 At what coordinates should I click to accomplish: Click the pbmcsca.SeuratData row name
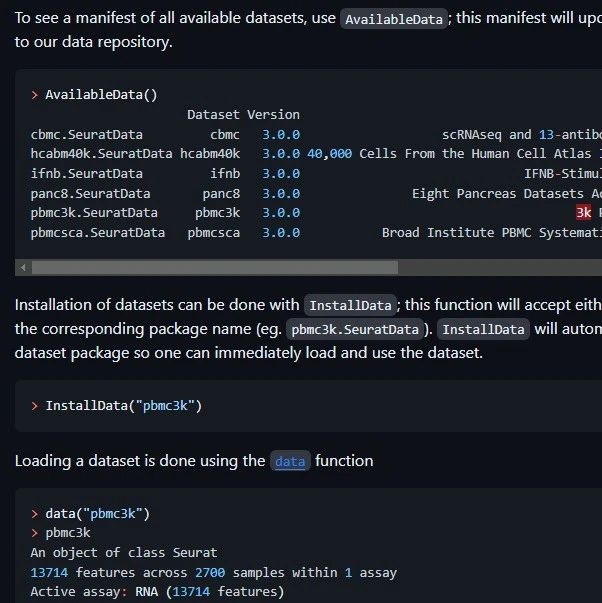click(98, 233)
